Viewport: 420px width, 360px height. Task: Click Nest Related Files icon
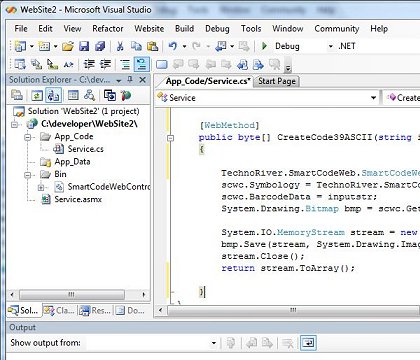coord(53,96)
